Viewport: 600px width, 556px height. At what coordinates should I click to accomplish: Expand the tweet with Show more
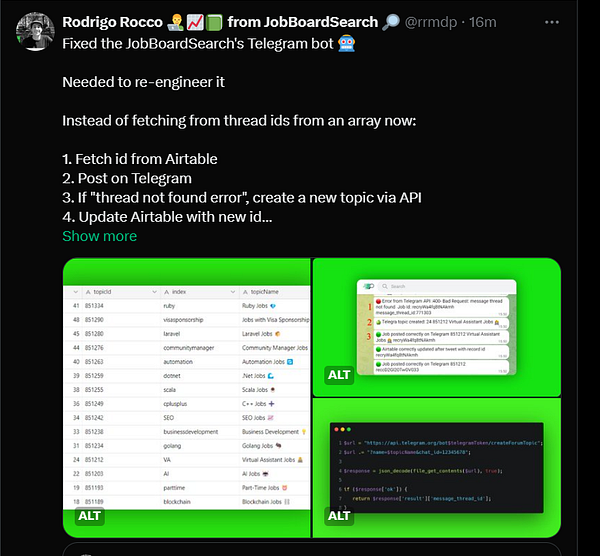pyautogui.click(x=99, y=236)
